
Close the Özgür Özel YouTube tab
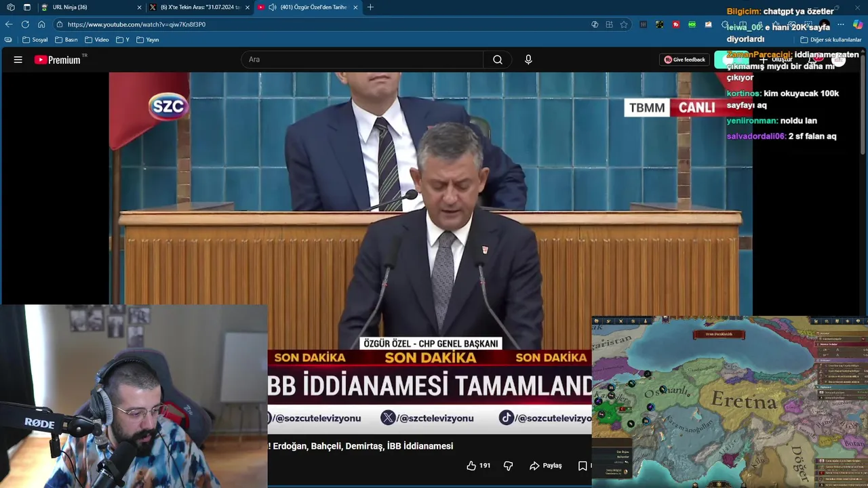355,7
